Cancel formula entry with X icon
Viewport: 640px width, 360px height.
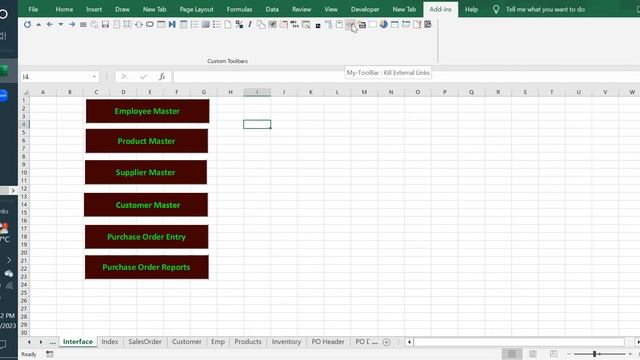[124, 77]
